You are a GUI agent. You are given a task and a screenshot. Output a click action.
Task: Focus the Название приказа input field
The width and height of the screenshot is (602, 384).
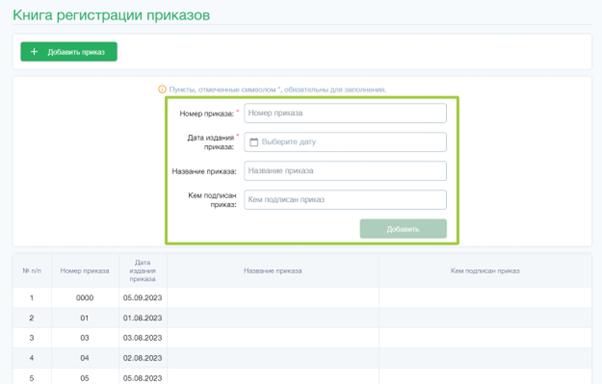pos(345,170)
